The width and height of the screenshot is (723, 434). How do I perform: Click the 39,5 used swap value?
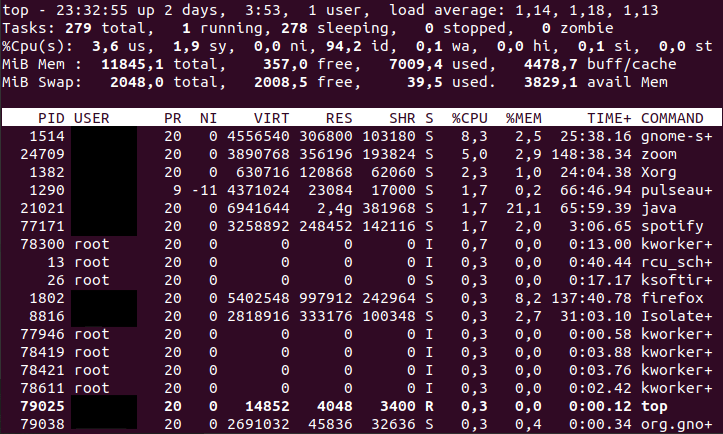click(425, 83)
